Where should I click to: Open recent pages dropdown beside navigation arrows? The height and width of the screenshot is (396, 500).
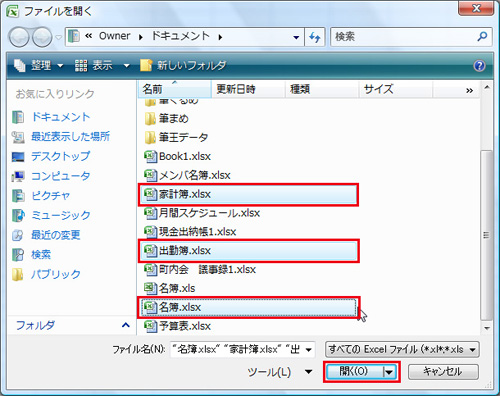58,37
